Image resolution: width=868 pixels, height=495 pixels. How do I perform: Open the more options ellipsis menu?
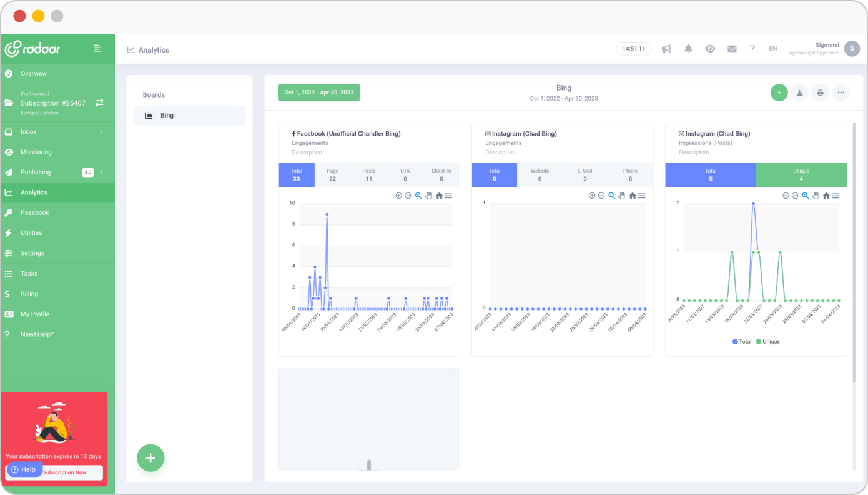click(x=841, y=92)
